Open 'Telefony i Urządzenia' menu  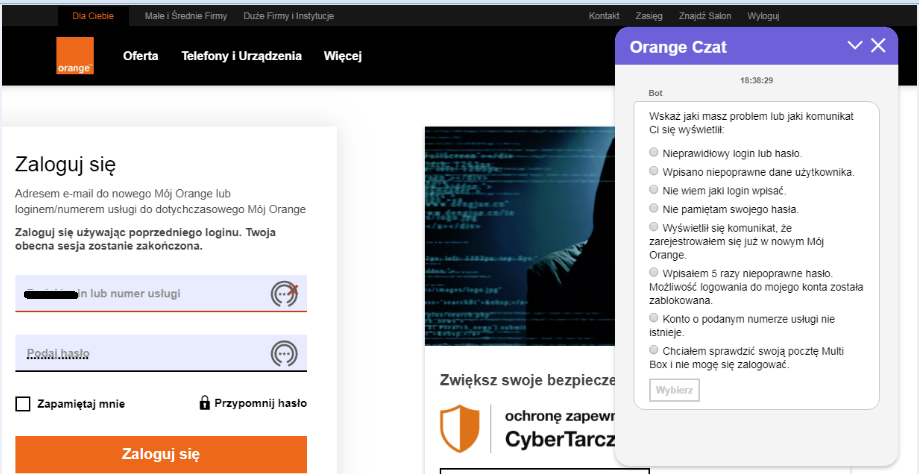241,56
